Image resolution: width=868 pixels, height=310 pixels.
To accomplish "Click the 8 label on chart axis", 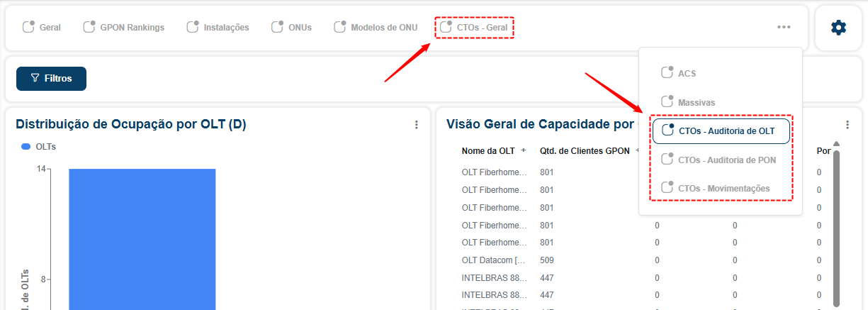I will 43,279.
